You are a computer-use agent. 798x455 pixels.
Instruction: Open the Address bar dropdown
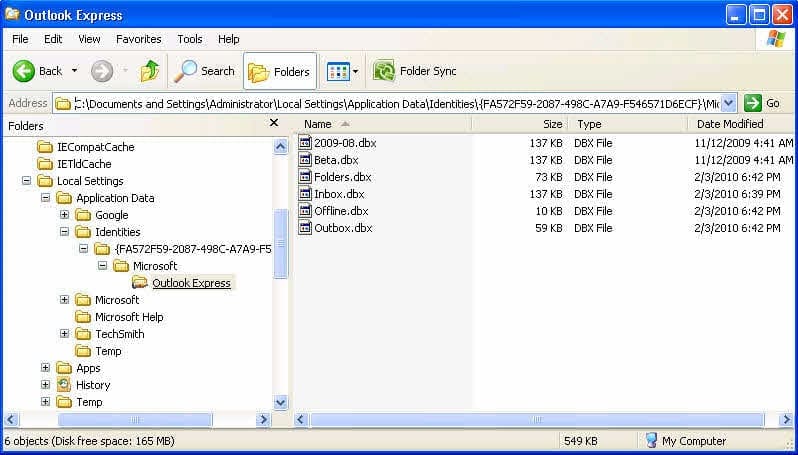pyautogui.click(x=729, y=103)
